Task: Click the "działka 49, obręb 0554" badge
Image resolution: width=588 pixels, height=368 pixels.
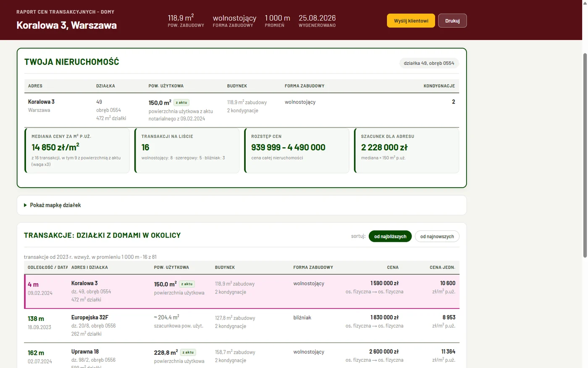Action: (429, 64)
